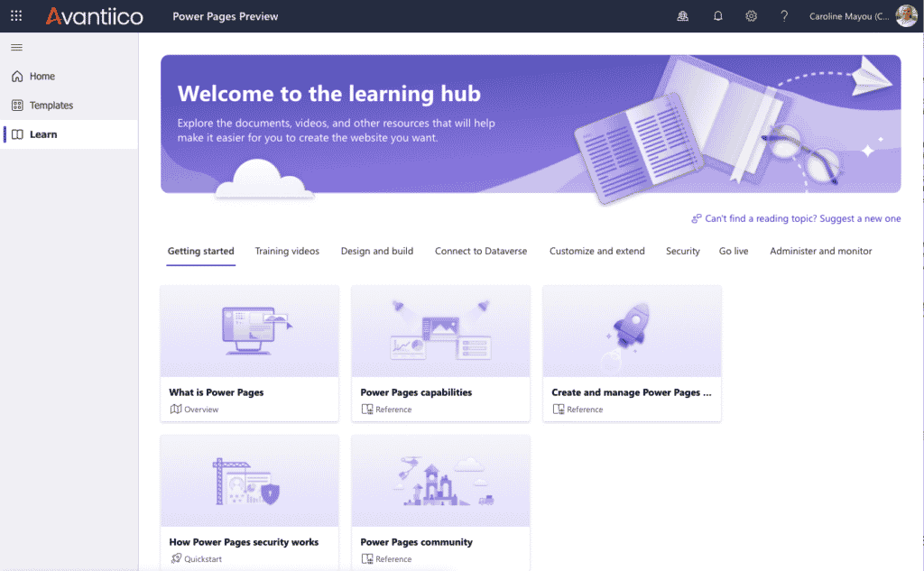This screenshot has height=571, width=924.
Task: Select Learn in sidebar
Action: coord(69,134)
